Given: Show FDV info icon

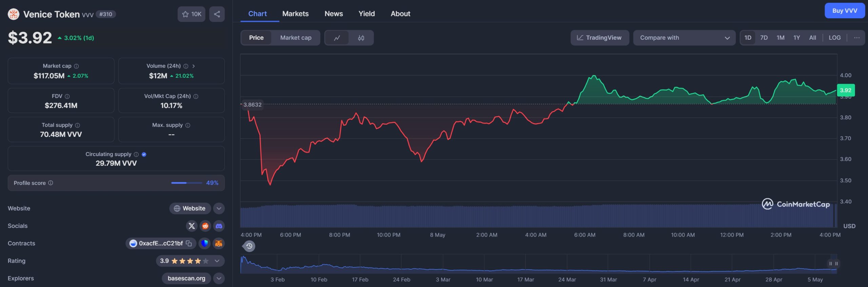Looking at the screenshot, I should [x=67, y=96].
